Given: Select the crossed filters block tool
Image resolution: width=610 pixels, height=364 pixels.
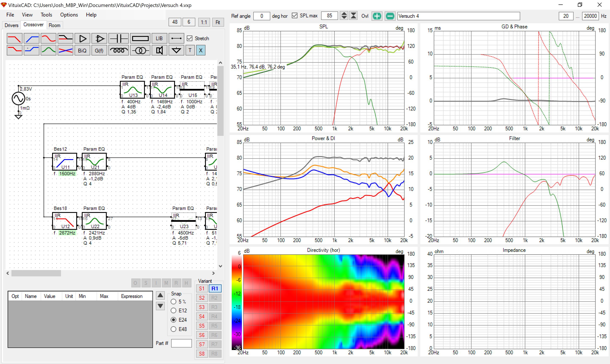Looking at the screenshot, I should coord(65,50).
